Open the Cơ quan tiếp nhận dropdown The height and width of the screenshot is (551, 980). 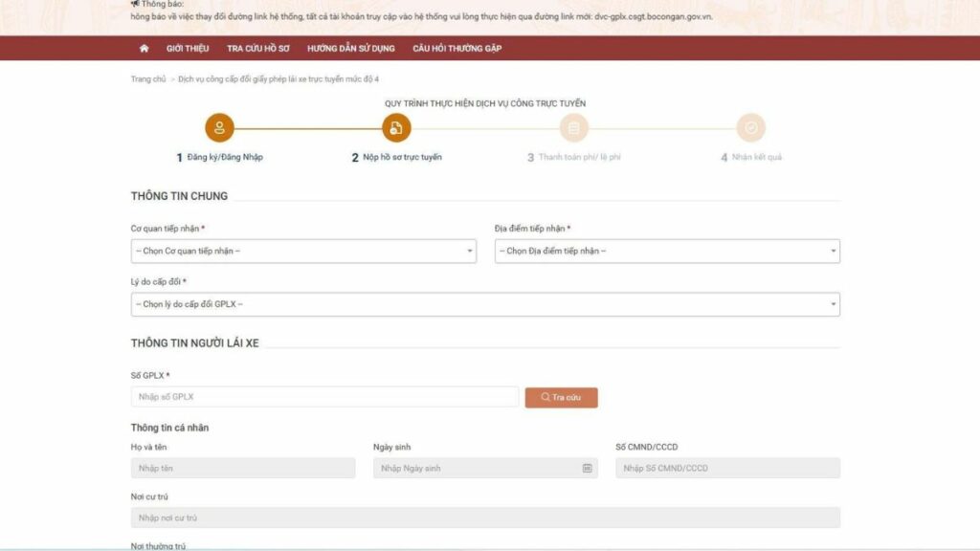click(x=303, y=251)
